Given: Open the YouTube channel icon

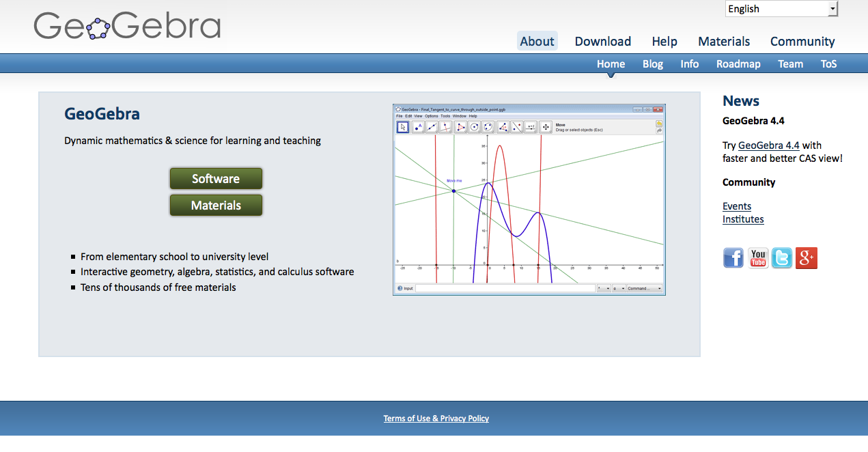Looking at the screenshot, I should coord(758,258).
